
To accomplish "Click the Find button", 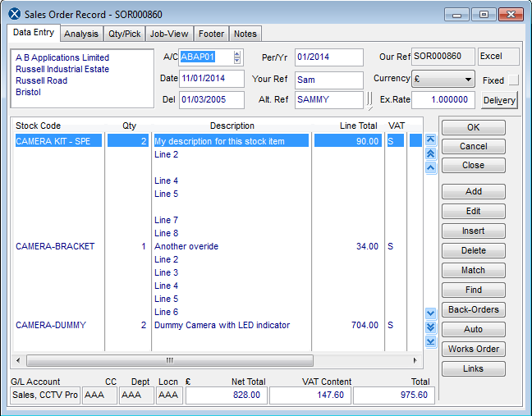I will point(474,290).
